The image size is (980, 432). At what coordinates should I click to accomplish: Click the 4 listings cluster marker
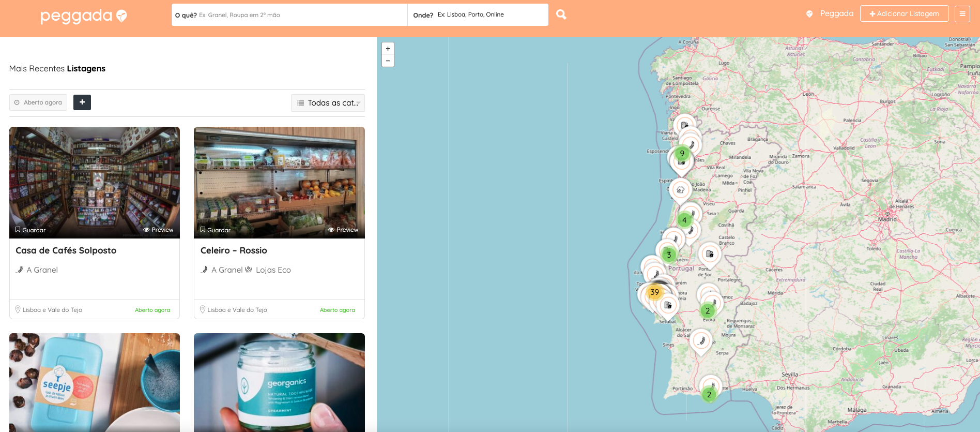[x=684, y=220]
